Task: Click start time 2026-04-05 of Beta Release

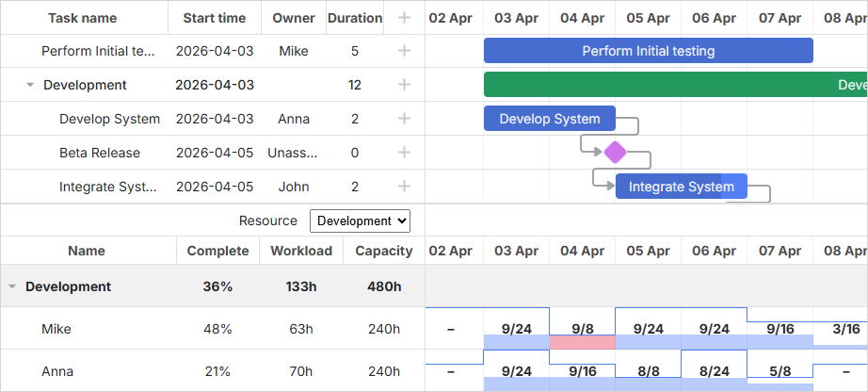Action: [215, 153]
